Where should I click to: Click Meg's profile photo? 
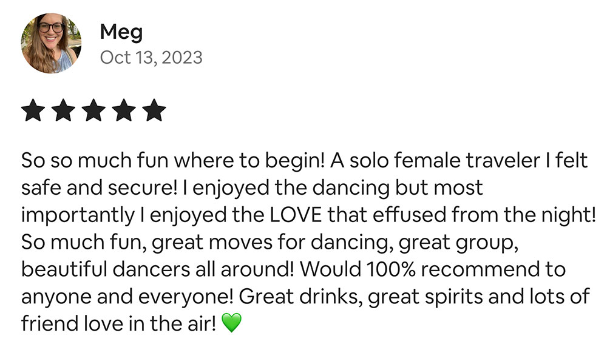(51, 44)
